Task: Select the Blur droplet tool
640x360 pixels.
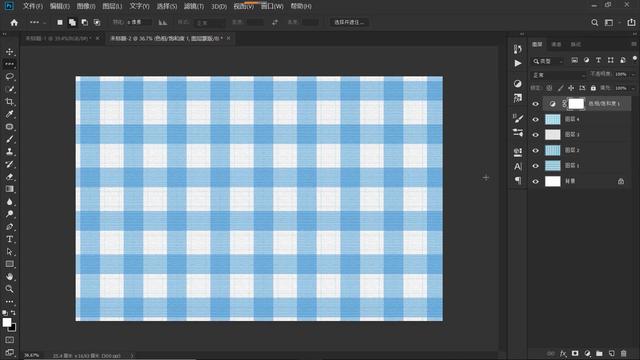Action: (9, 202)
